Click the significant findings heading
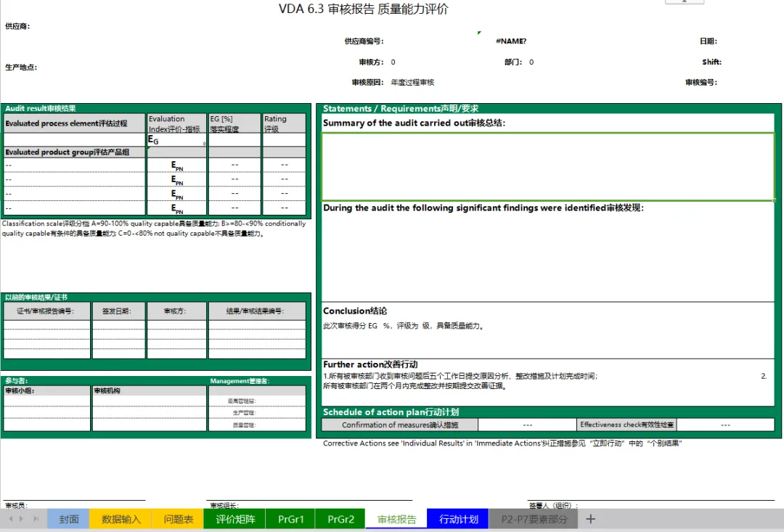 point(483,208)
